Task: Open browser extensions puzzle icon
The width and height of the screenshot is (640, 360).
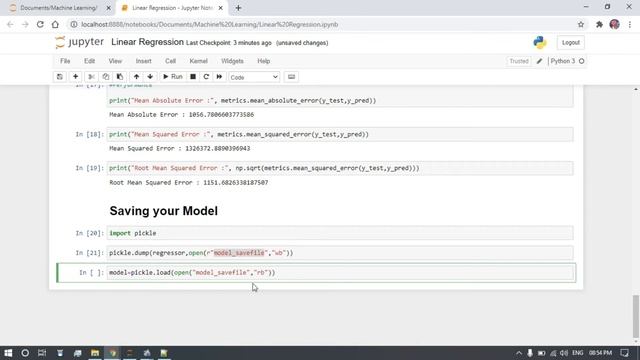Action: click(599, 24)
